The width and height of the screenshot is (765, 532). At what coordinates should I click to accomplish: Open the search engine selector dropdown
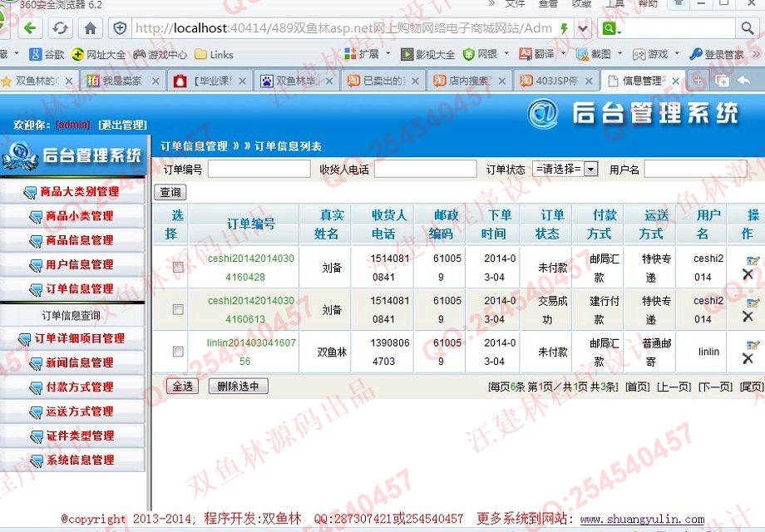coord(611,29)
